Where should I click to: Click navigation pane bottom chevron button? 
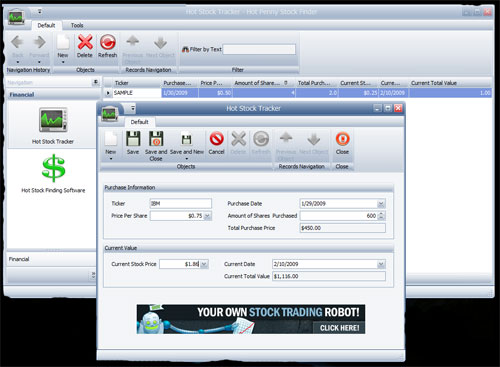pos(93,275)
